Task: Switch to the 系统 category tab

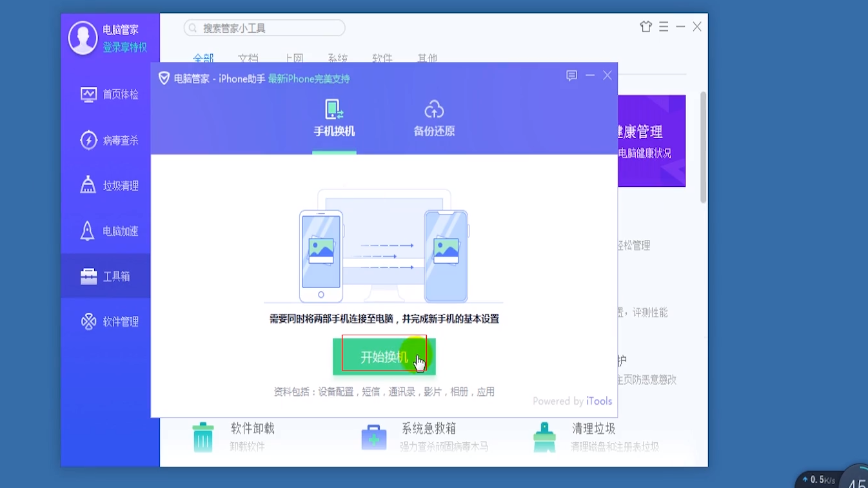Action: coord(338,58)
